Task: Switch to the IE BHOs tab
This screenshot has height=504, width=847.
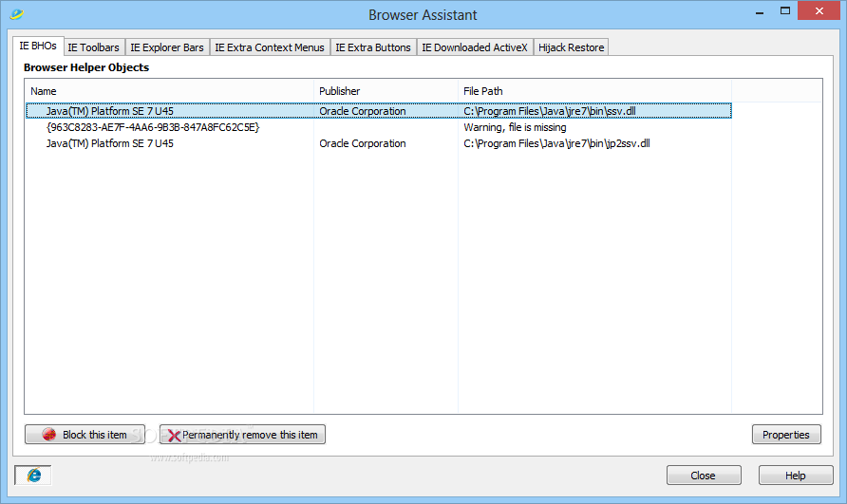Action: coord(38,46)
